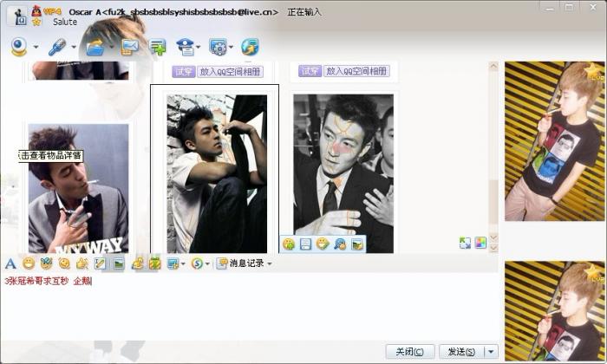Create a discussion group with the green plus icon
Viewport: 607px width, 364px height.
pos(158,47)
